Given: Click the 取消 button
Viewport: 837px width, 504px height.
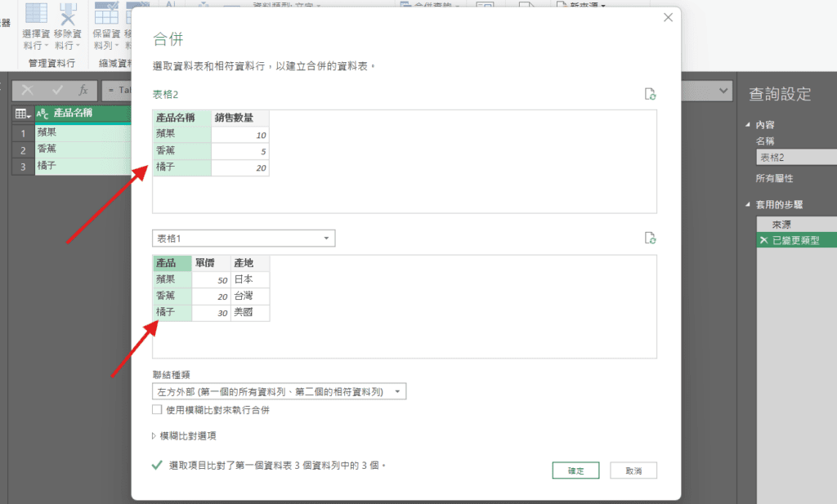Looking at the screenshot, I should pyautogui.click(x=633, y=471).
